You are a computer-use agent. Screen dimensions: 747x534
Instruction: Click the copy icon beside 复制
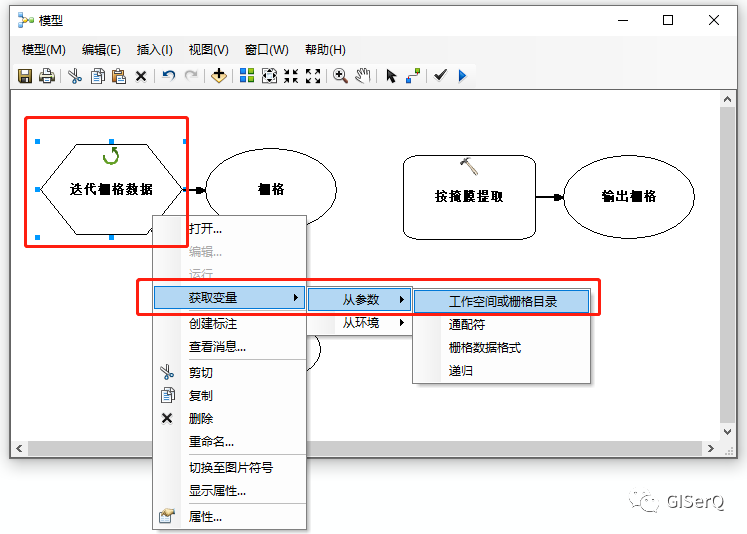(167, 395)
